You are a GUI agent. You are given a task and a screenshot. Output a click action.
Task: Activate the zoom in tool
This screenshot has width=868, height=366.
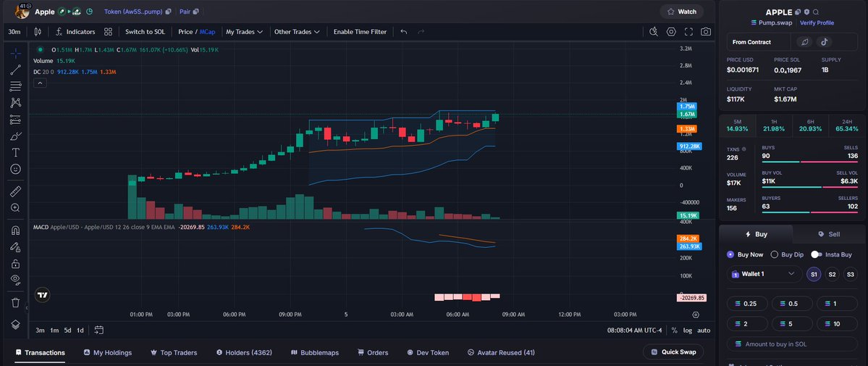pyautogui.click(x=15, y=208)
